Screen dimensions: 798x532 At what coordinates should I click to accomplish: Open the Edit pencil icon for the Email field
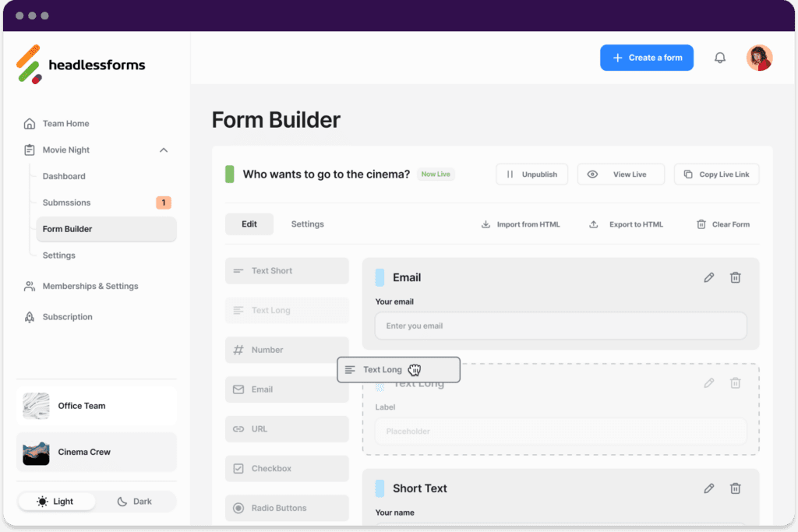click(x=708, y=277)
